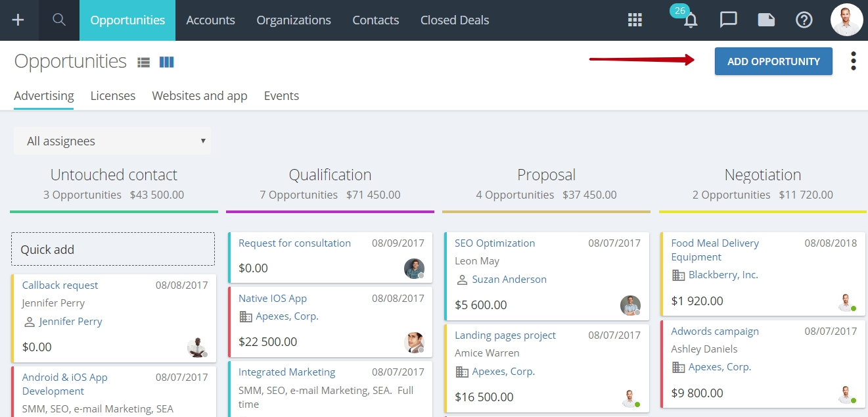This screenshot has width=868, height=417.
Task: Open SEO Optimization opportunity
Action: [x=495, y=243]
